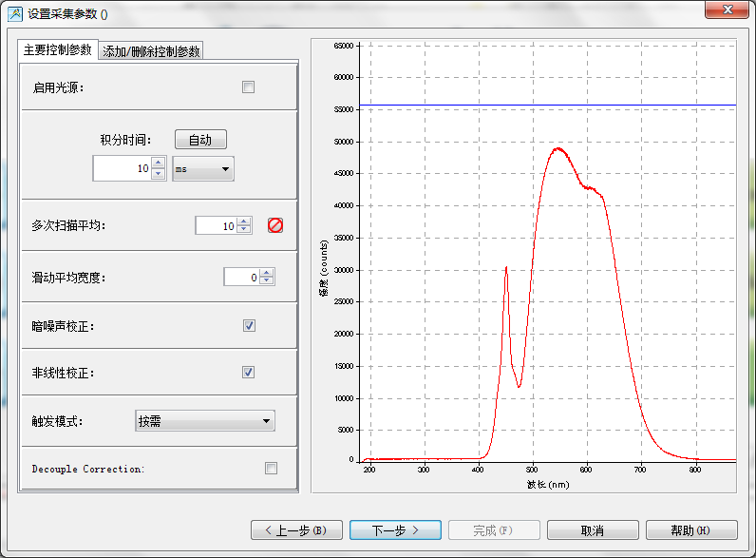Screen dimensions: 756x558
Task: Toggle the Decouple Correction checkbox
Action: coord(272,468)
